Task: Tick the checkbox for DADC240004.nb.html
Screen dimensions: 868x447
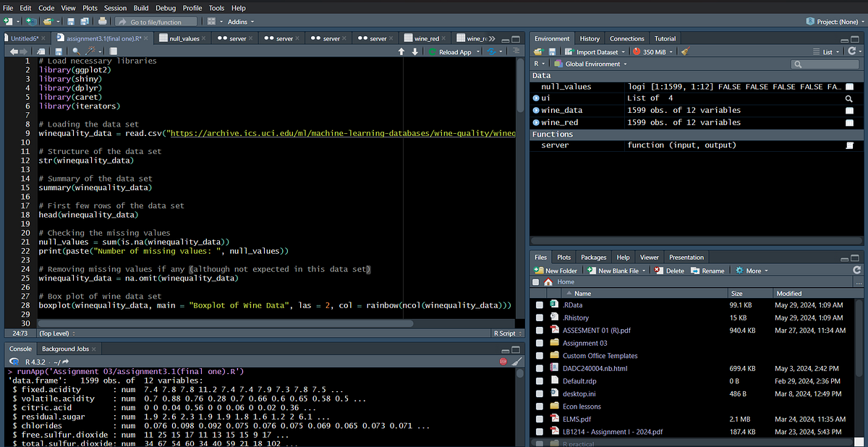Action: tap(539, 368)
